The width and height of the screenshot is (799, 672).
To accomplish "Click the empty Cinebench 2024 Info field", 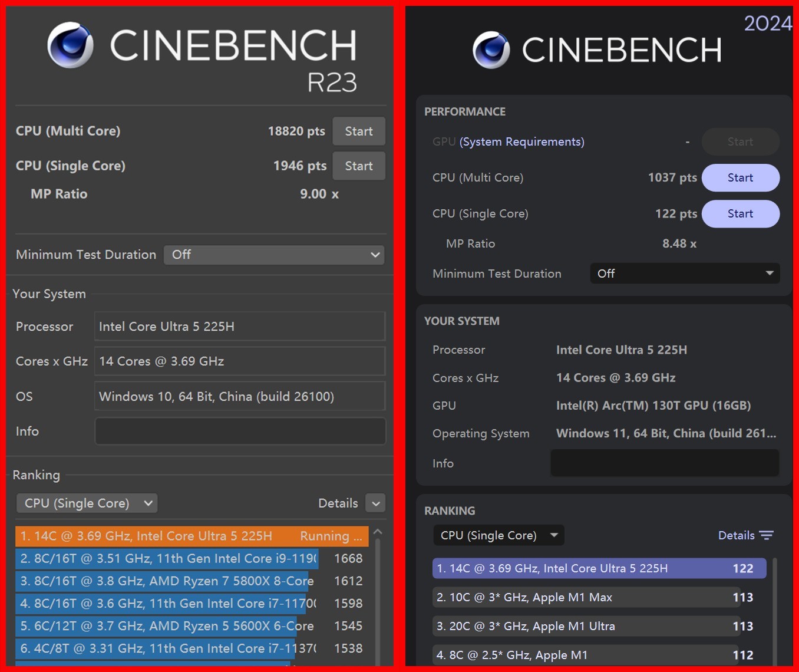I will (x=665, y=463).
